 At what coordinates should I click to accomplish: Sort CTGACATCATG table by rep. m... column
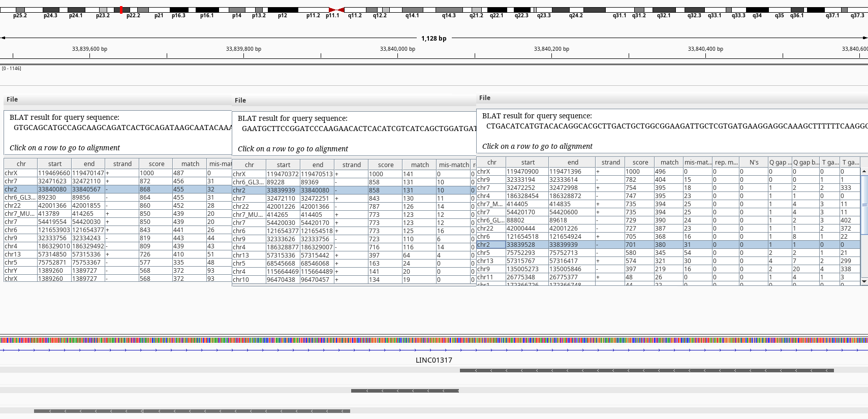(726, 162)
